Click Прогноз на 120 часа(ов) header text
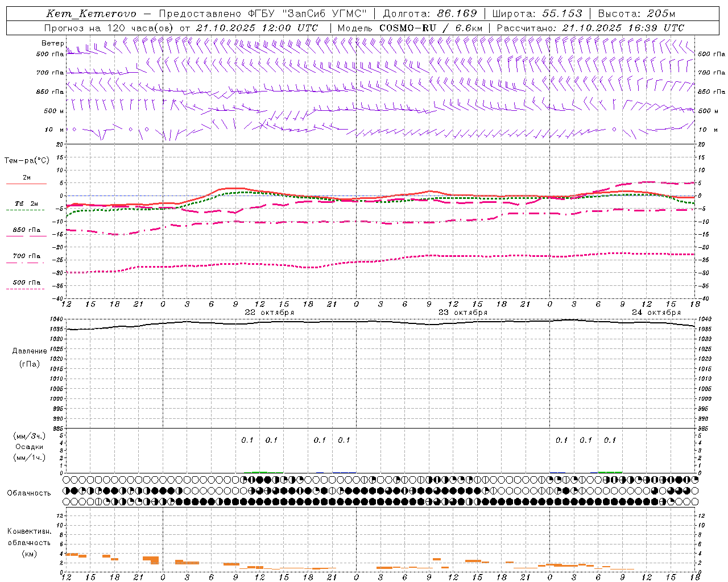Image resolution: width=728 pixels, height=582 pixels. coord(109,28)
